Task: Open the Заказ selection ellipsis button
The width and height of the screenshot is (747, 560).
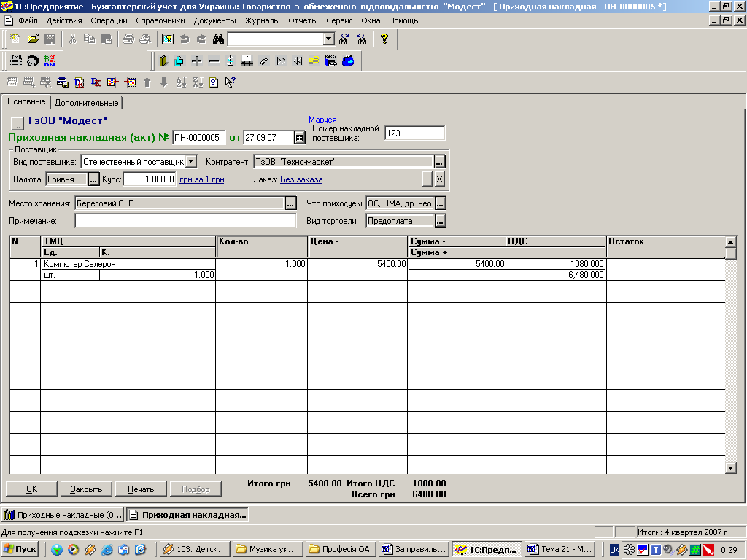Action: coord(427,179)
